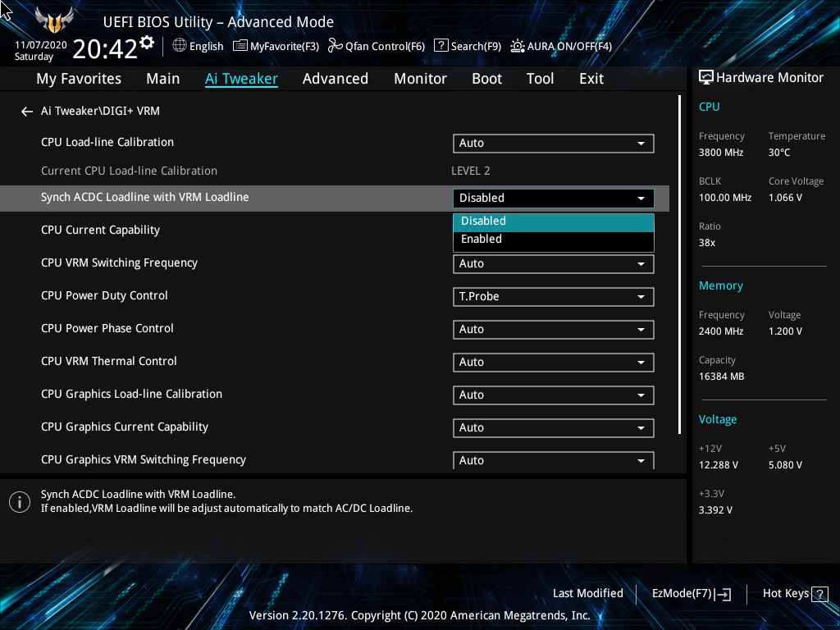The width and height of the screenshot is (840, 630).
Task: Select CPU VRM Thermal Control label
Action: tap(109, 361)
